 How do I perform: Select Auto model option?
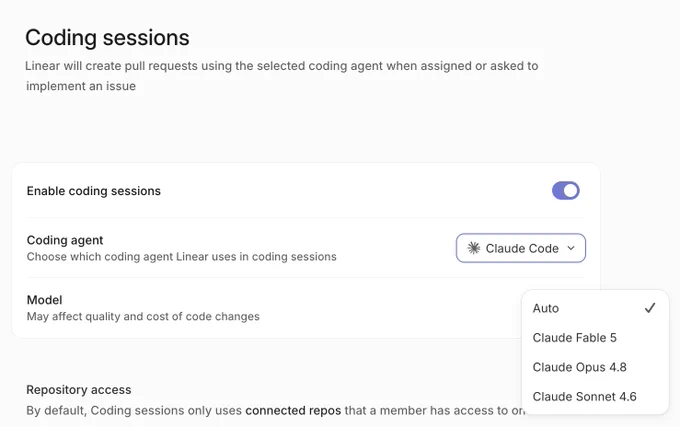pyautogui.click(x=595, y=308)
